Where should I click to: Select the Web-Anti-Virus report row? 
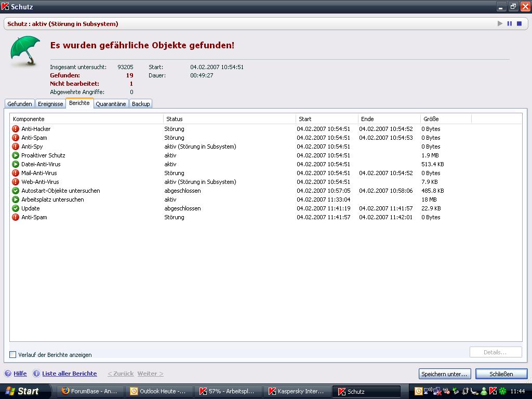[266, 182]
